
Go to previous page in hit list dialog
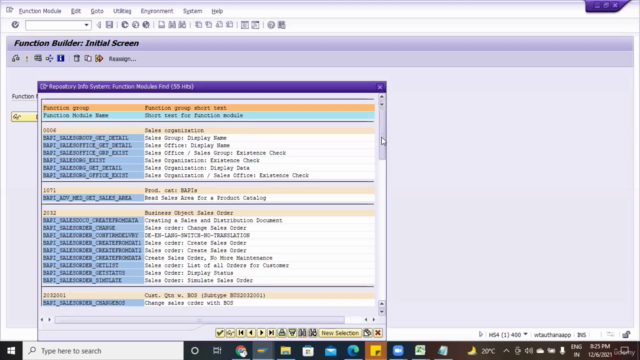(251, 333)
